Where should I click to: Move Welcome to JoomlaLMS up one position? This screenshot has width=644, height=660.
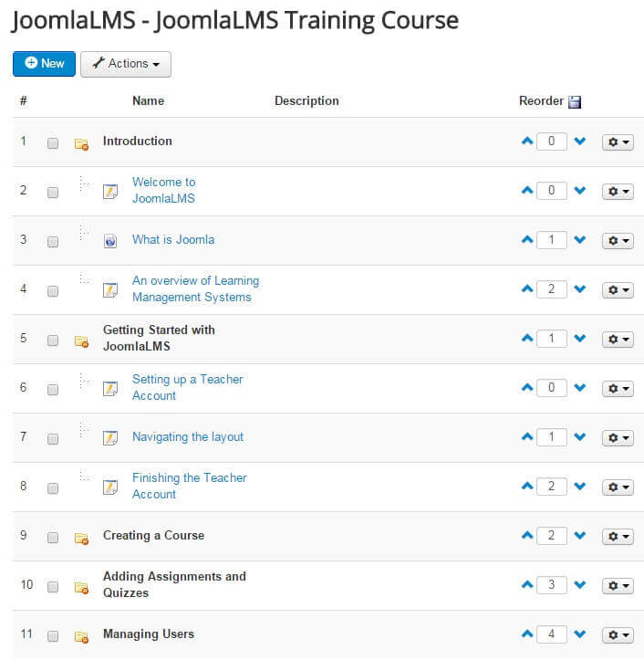click(x=527, y=190)
